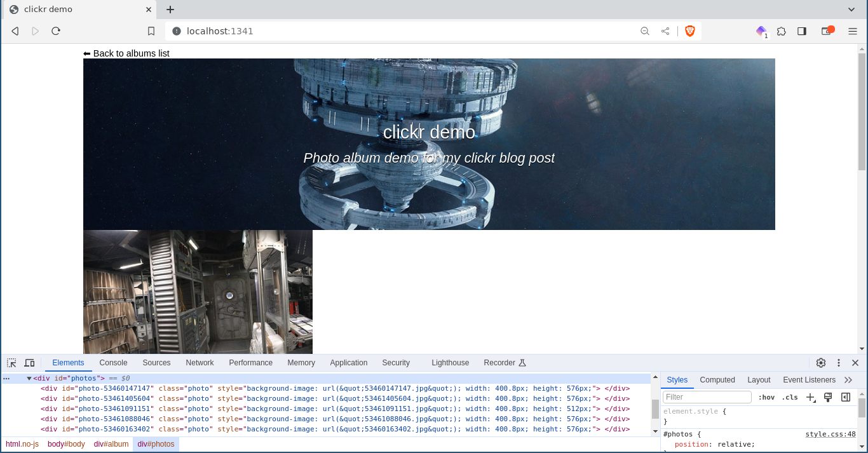Open Brave Wallet icon with orange dot
The width and height of the screenshot is (868, 453).
tap(827, 30)
